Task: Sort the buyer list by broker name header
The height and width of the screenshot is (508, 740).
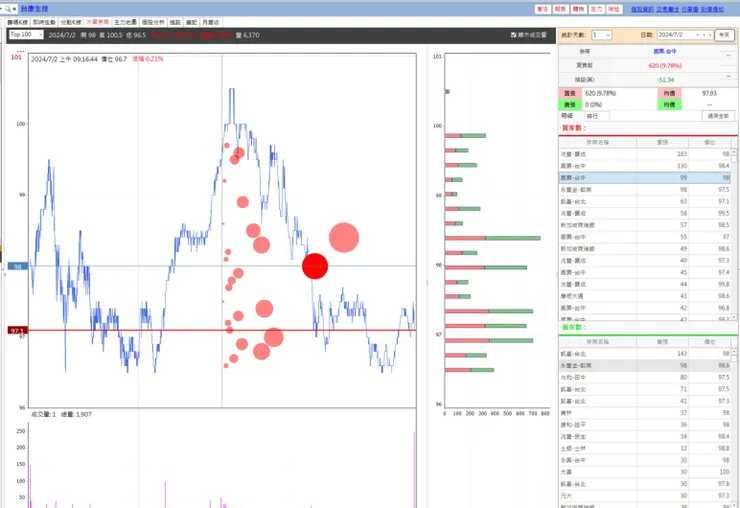Action: pos(597,142)
